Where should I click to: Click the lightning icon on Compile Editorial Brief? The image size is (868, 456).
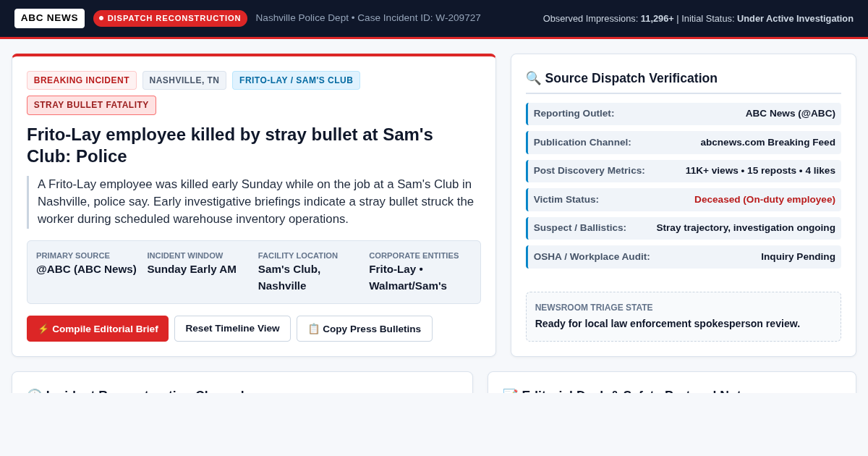click(x=43, y=329)
